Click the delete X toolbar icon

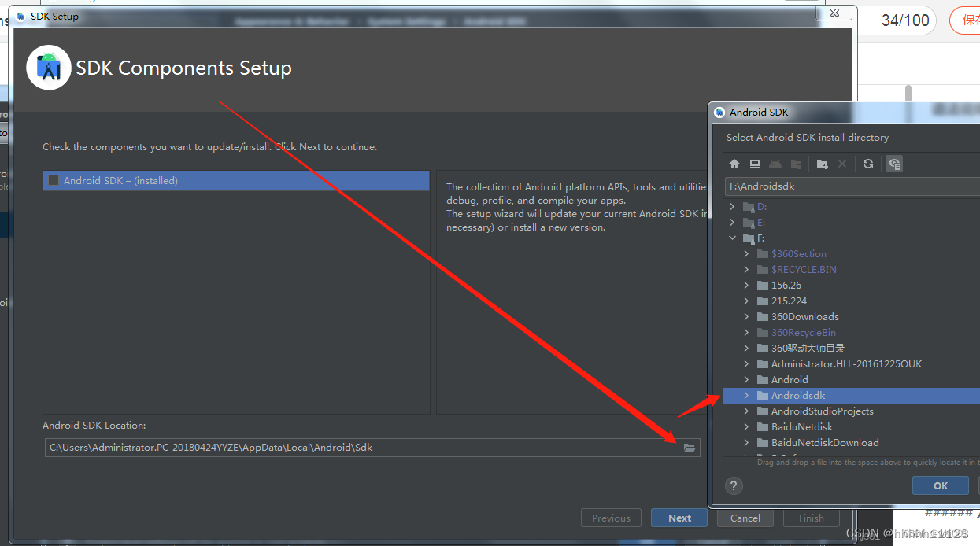(842, 164)
